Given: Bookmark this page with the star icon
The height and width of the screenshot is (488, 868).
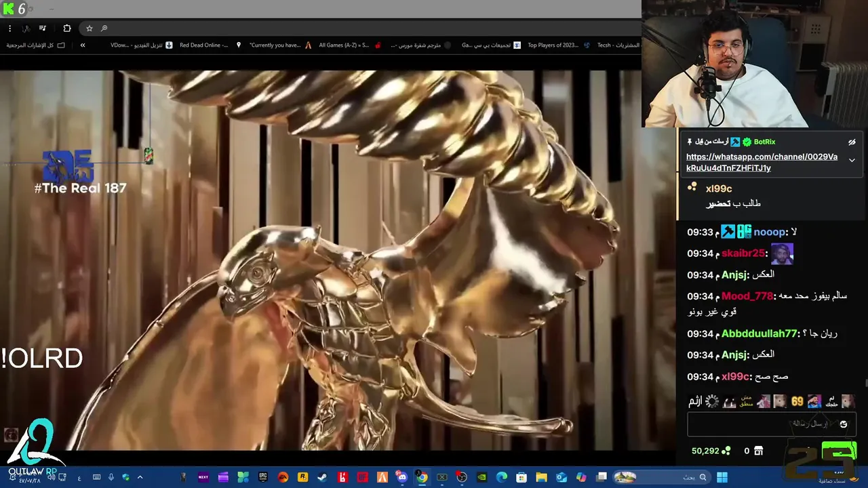Looking at the screenshot, I should point(89,28).
